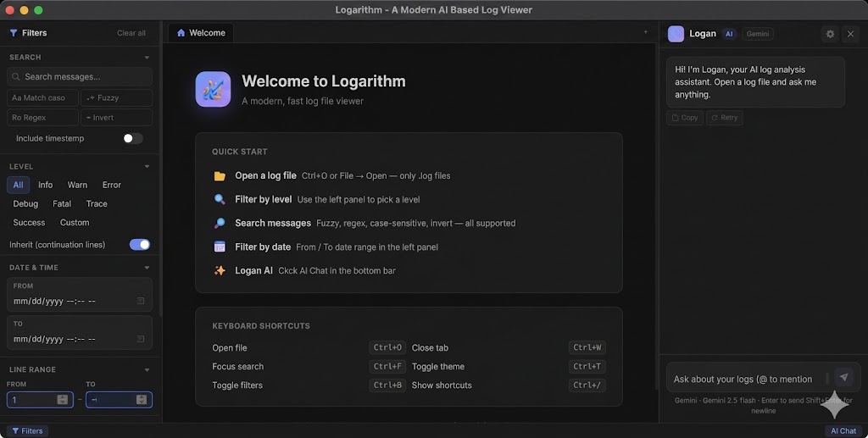Add a new tab with plus icon
This screenshot has width=868, height=438.
[x=645, y=32]
